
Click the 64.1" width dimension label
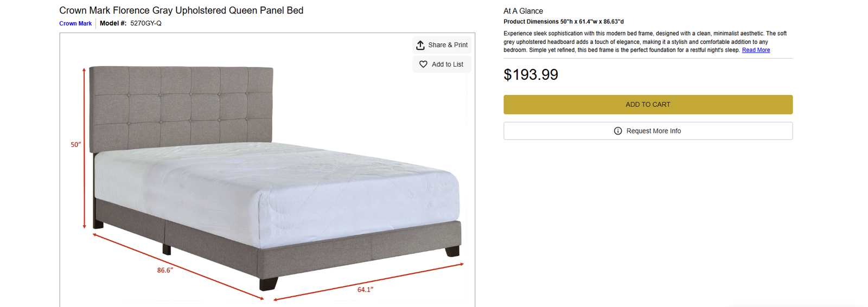[x=365, y=290]
